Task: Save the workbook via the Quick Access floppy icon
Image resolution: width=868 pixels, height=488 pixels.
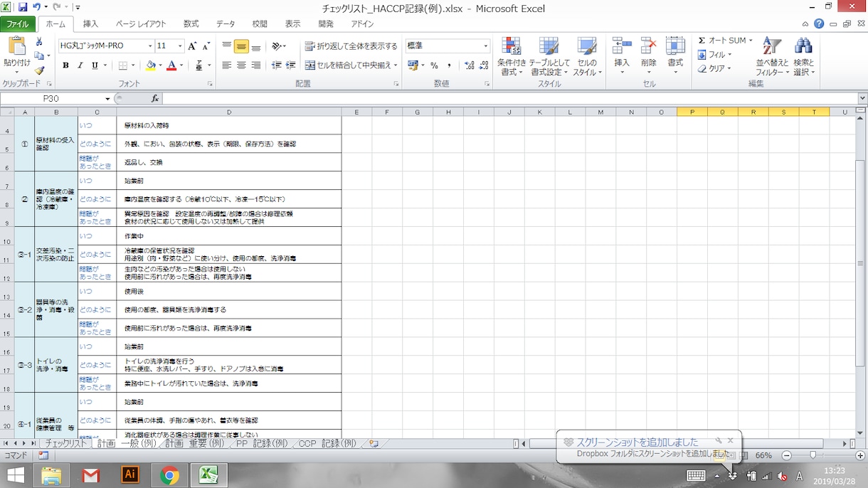Action: [x=23, y=7]
